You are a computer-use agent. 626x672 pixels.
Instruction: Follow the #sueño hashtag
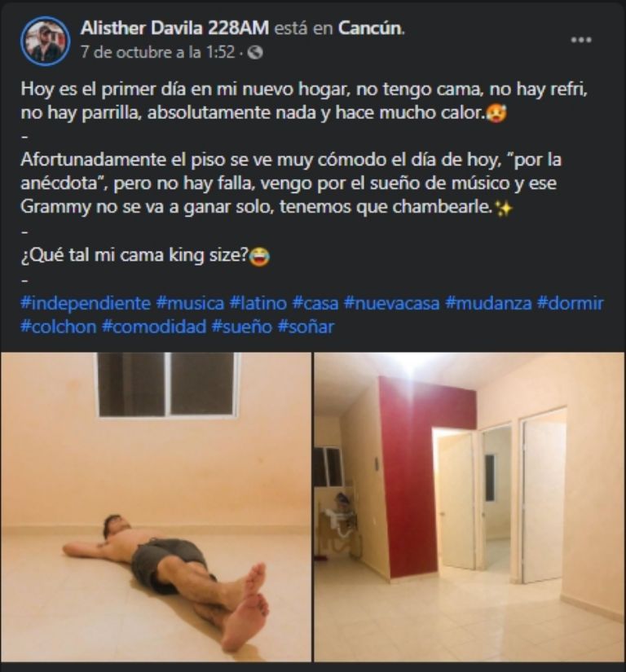[242, 327]
